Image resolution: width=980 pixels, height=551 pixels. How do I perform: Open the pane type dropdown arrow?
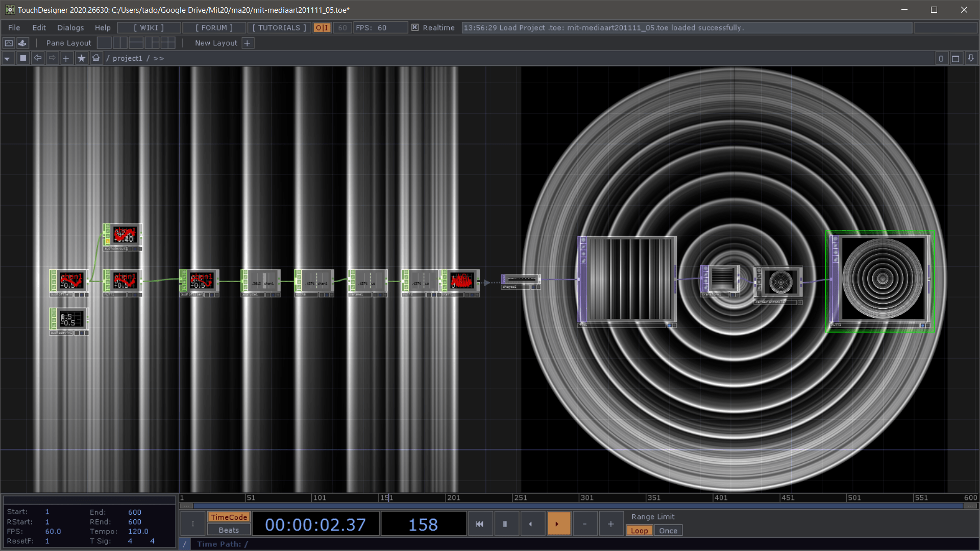(x=7, y=58)
